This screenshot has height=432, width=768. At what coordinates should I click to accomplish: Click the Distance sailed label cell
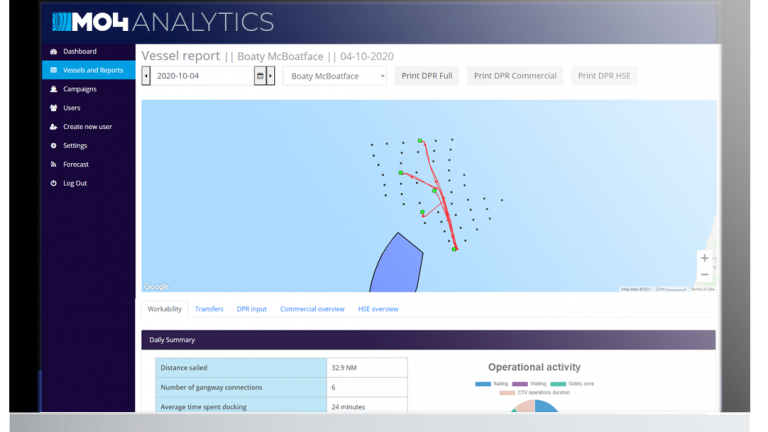tap(241, 368)
